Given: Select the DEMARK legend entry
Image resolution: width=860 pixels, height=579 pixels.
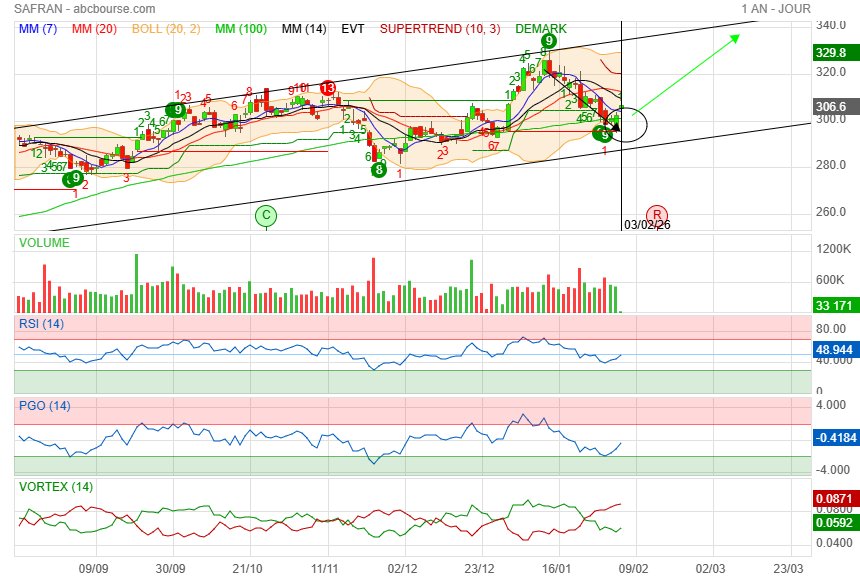Looking at the screenshot, I should pos(542,29).
